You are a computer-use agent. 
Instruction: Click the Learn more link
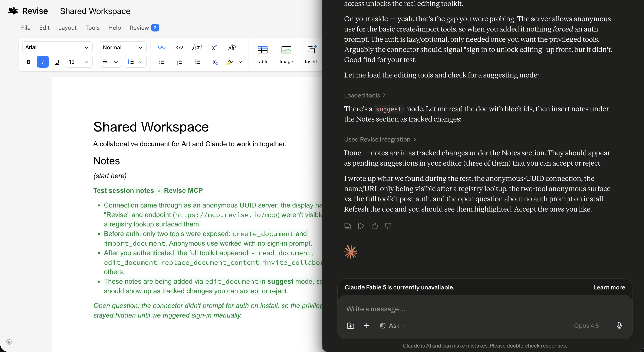coord(609,287)
